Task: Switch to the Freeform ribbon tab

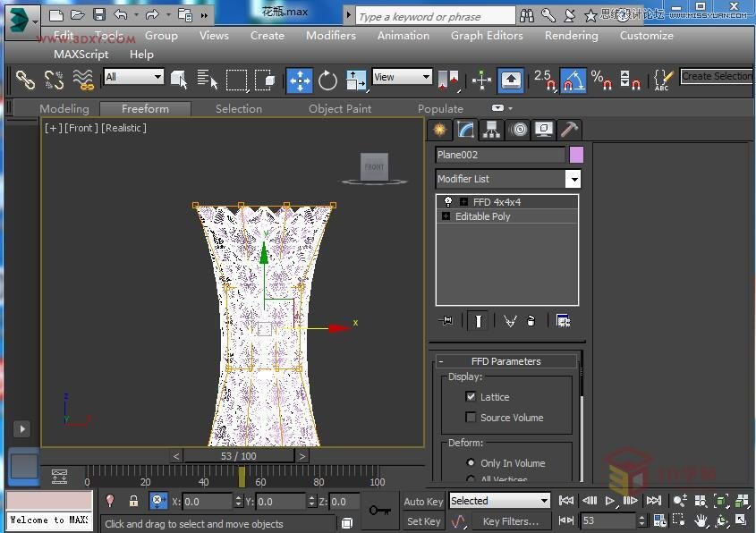Action: (145, 108)
